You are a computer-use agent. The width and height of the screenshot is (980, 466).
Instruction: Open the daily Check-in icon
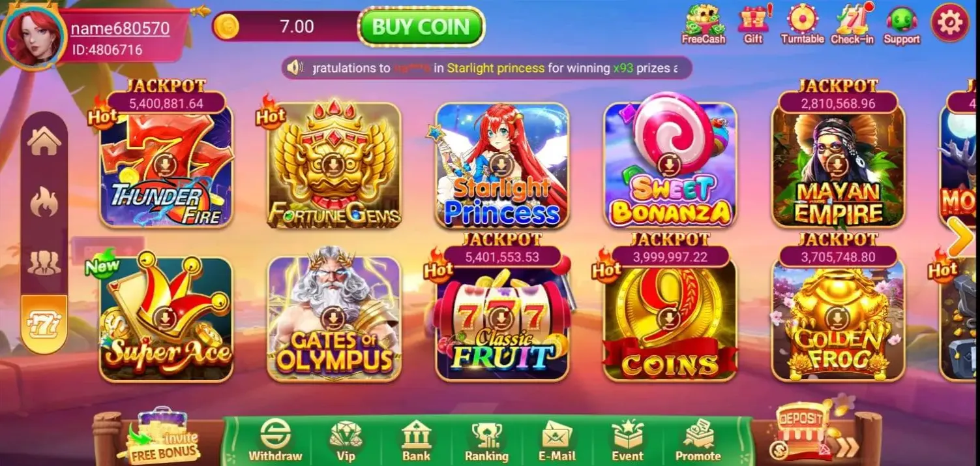(852, 24)
